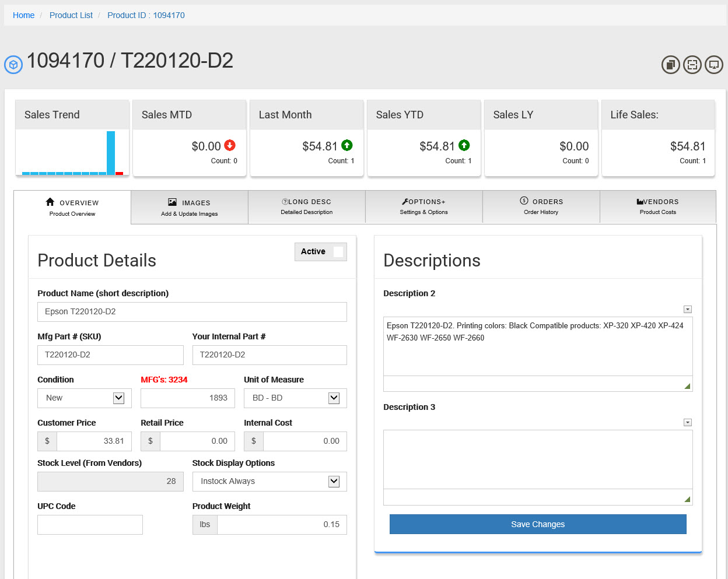
Task: Open the Orders history tab
Action: (x=541, y=206)
